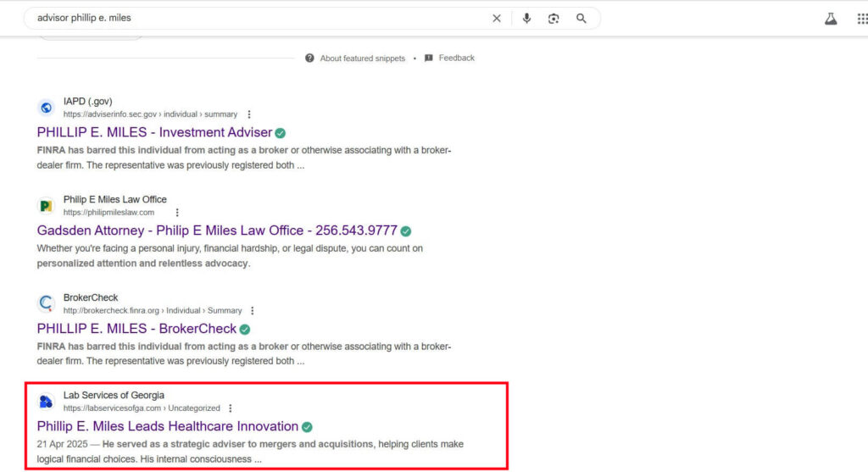
Task: Click the adviserinfo.sec.gov URL breadcrumb
Action: 150,114
